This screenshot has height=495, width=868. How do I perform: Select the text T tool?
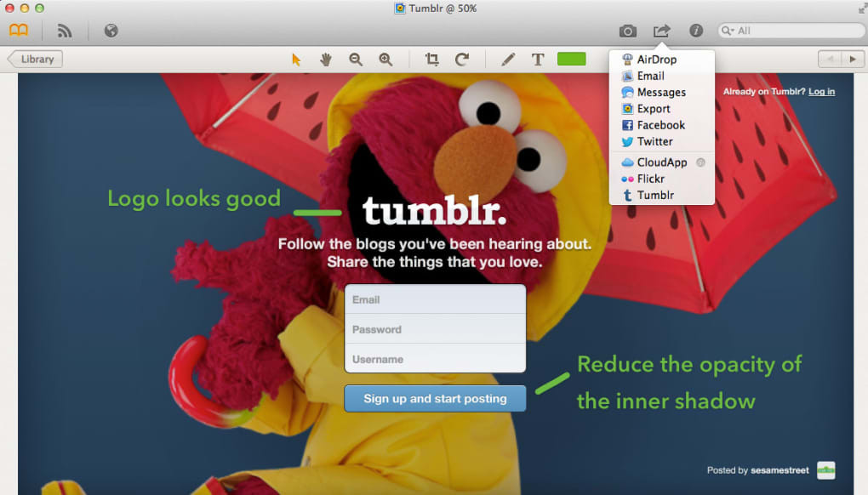(x=538, y=60)
